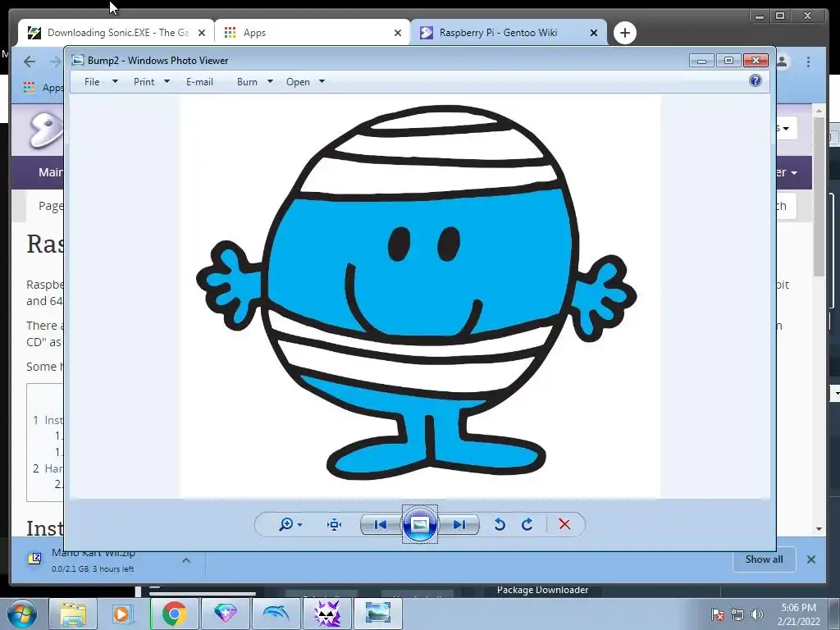
Task: Expand Mario Kart Wii.zip download options chevron
Action: coord(186,560)
